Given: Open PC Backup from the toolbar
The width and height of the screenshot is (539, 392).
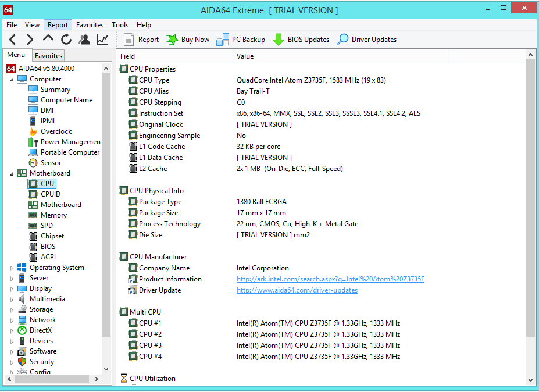Looking at the screenshot, I should click(223, 40).
